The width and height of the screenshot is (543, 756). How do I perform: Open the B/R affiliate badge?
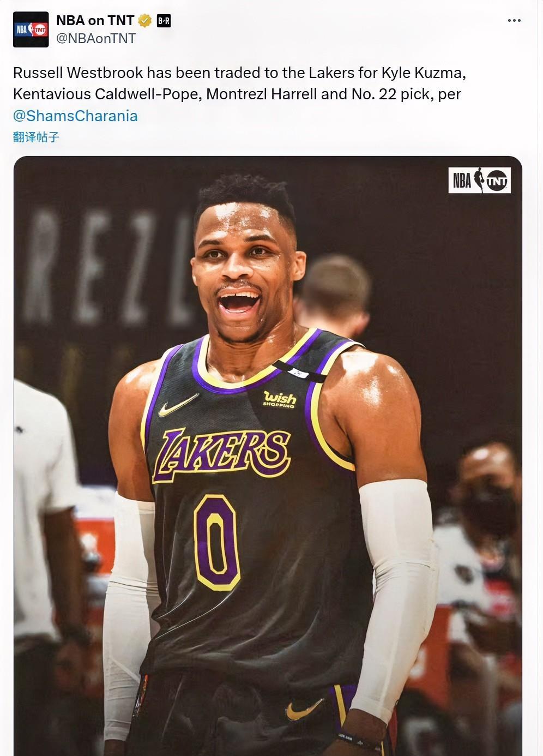pos(164,21)
